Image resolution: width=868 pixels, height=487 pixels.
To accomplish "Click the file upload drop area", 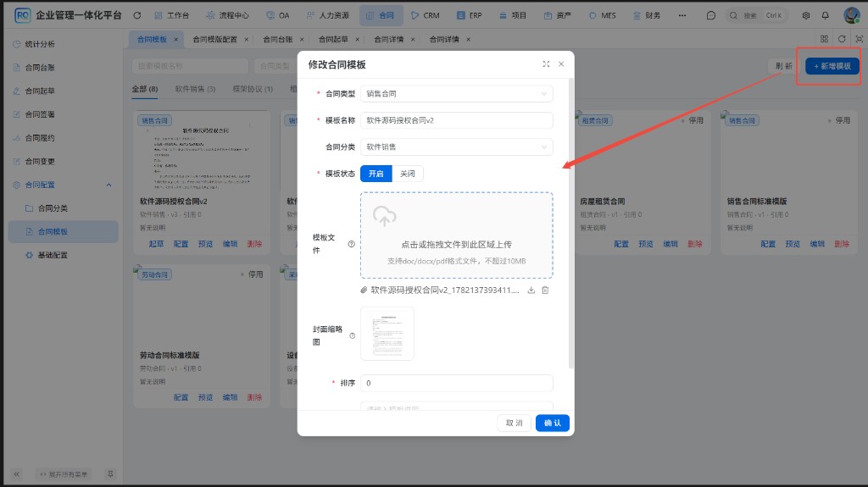I will (x=457, y=235).
